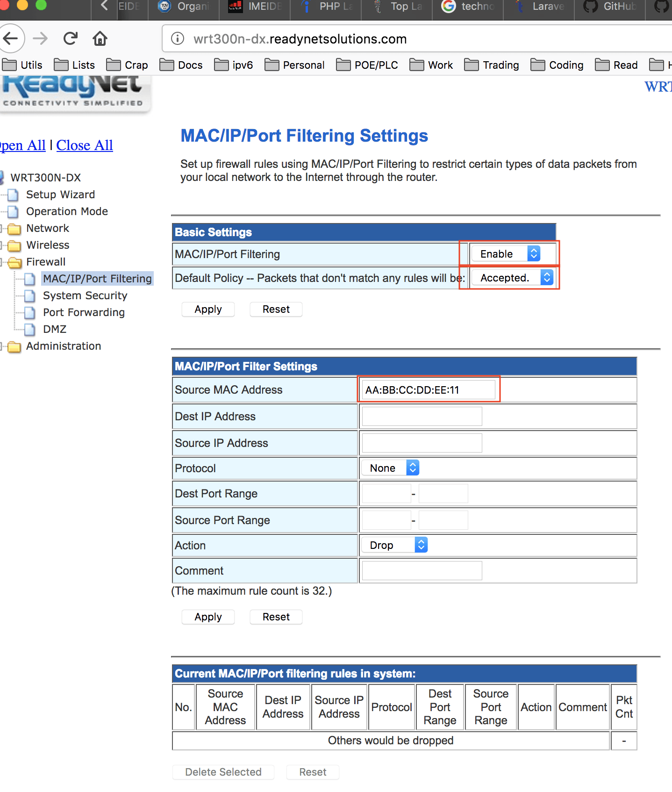The height and width of the screenshot is (792, 672).
Task: Open the MAC/IP/Port Filtering Enable dropdown
Action: (506, 254)
